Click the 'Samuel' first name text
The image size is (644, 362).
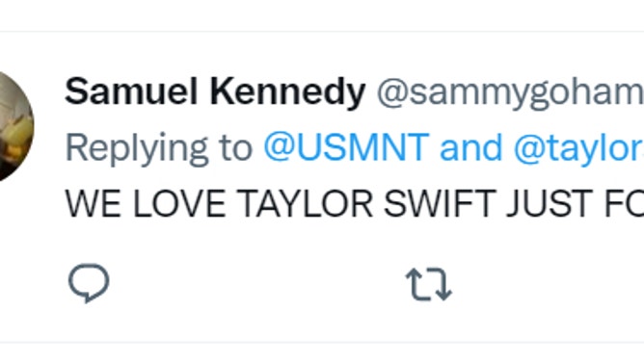(131, 91)
